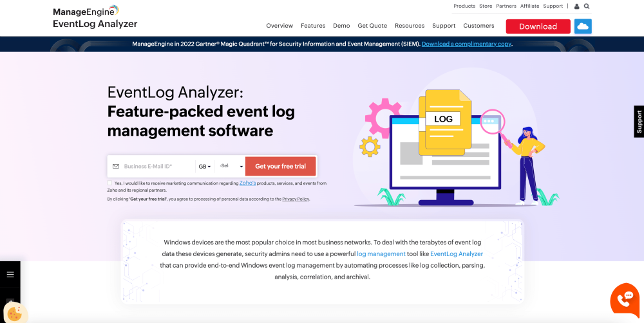
Task: Open the hamburger menu on left edge
Action: pos(10,275)
